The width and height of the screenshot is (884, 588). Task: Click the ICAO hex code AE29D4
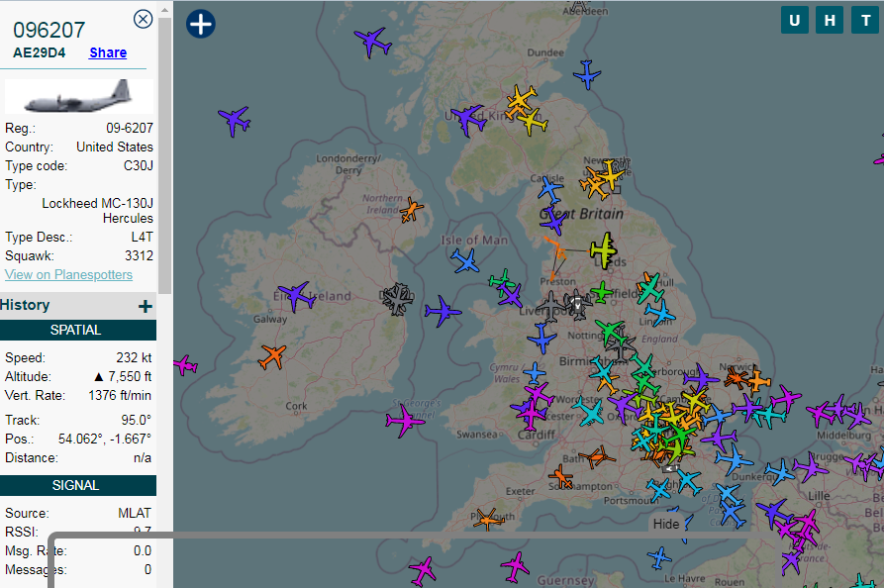point(39,52)
